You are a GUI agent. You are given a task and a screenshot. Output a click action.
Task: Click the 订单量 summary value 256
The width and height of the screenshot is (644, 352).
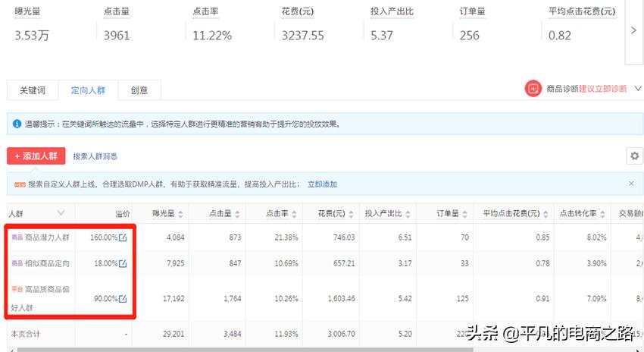coord(470,36)
